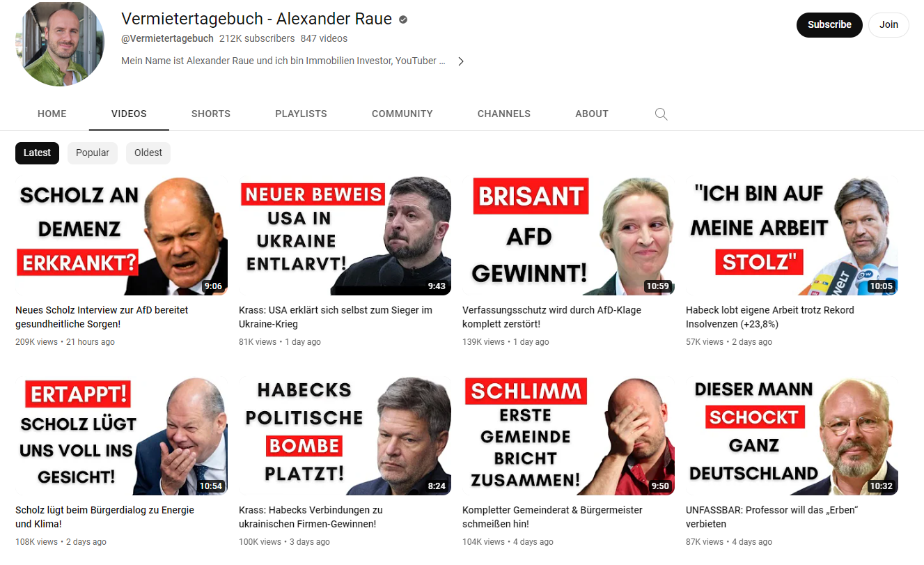The height and width of the screenshot is (565, 924).
Task: Switch to the Shorts tab
Action: (211, 114)
